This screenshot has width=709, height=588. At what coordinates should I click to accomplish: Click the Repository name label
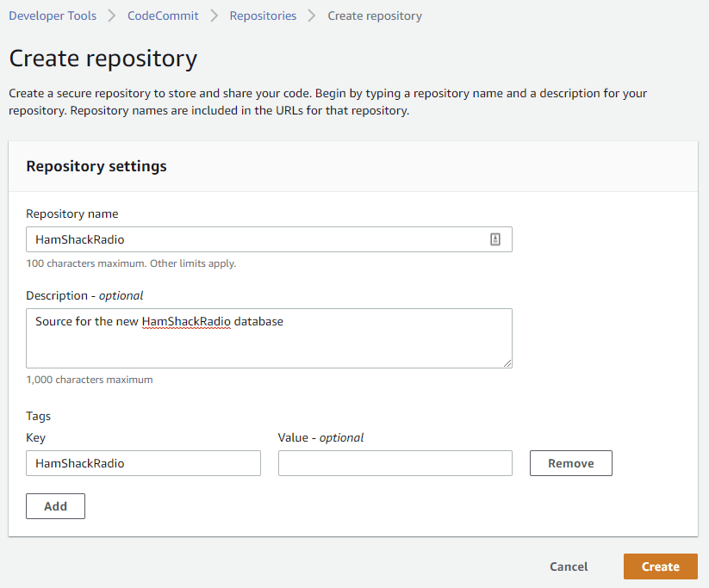[x=72, y=214]
